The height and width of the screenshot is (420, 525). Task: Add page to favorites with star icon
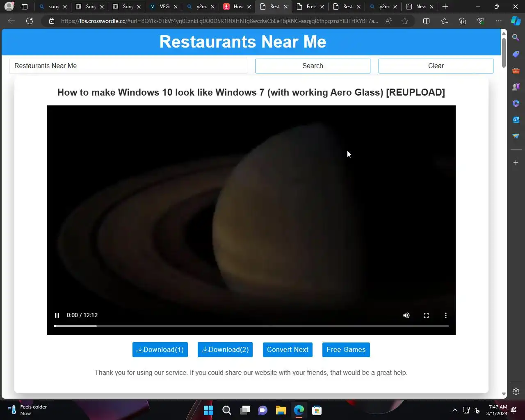click(405, 21)
